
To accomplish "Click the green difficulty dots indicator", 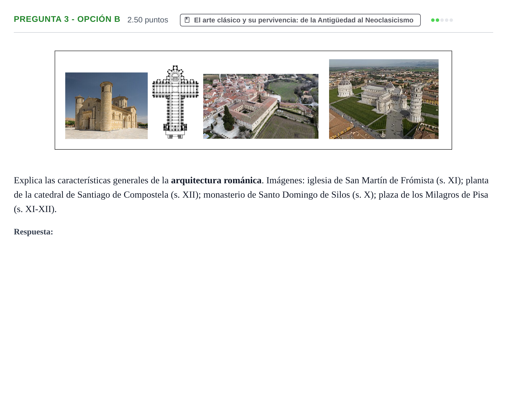I will pyautogui.click(x=442, y=20).
